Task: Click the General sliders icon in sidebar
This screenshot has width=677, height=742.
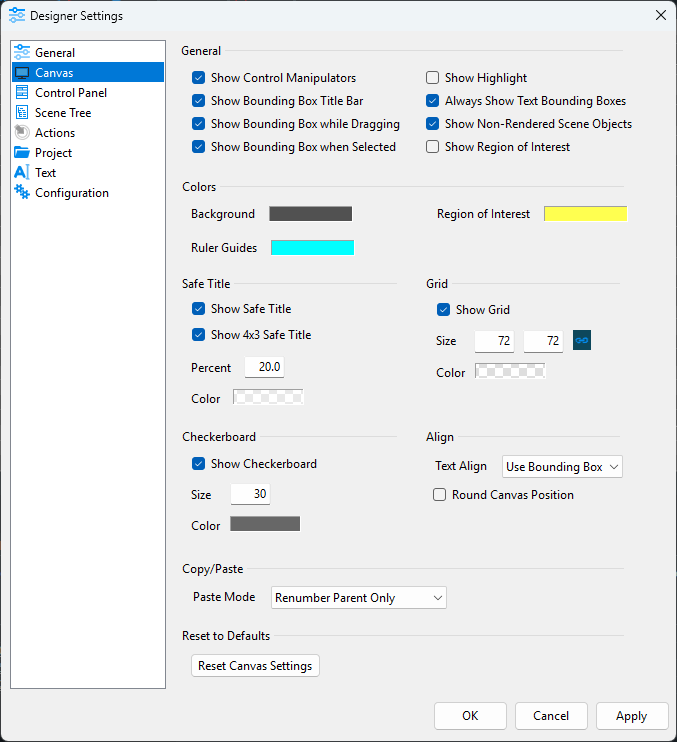Action: point(22,53)
